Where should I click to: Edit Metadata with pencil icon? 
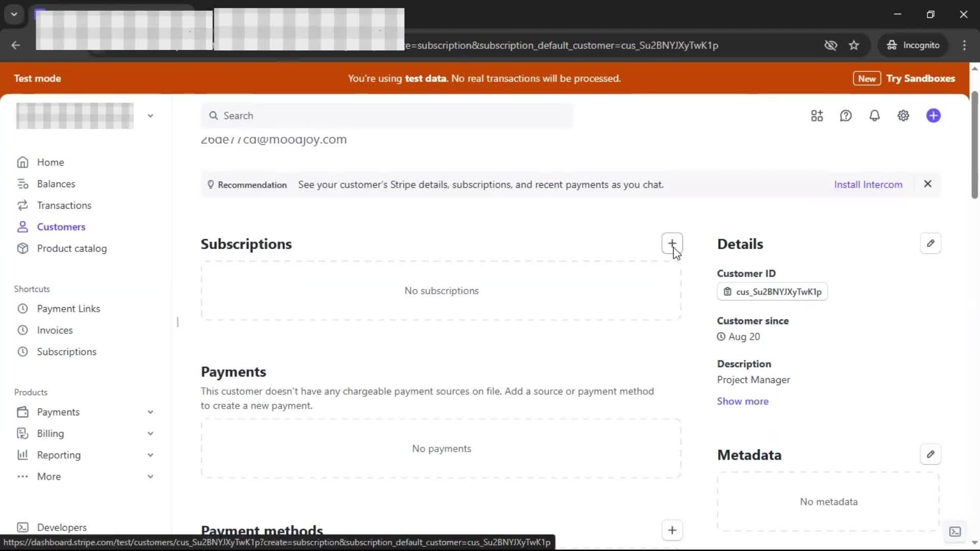930,454
